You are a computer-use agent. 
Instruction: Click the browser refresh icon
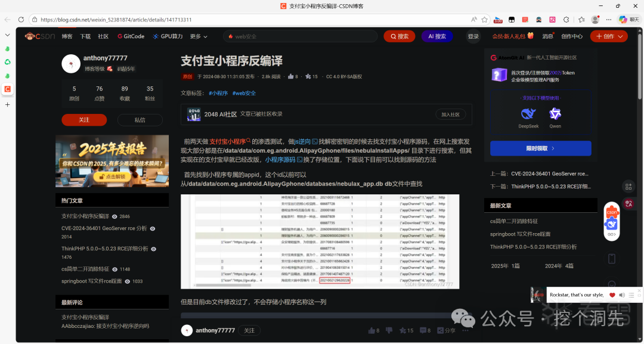(x=21, y=19)
